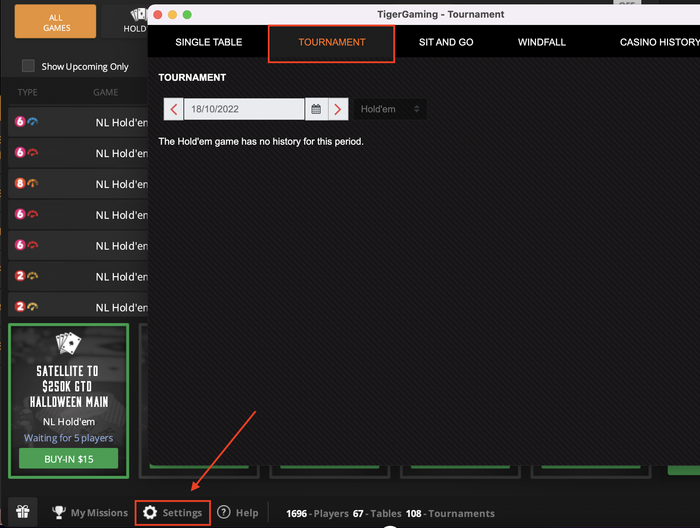This screenshot has width=700, height=528.
Task: Click the no history for this period message
Action: click(x=261, y=141)
